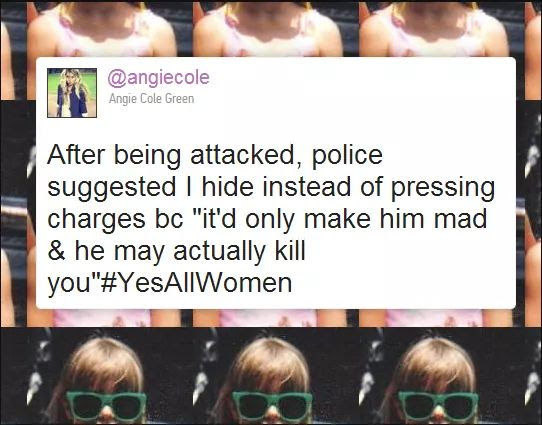Image resolution: width=542 pixels, height=425 pixels.
Task: Click the word "charges" in the tweet
Action: [x=96, y=220]
